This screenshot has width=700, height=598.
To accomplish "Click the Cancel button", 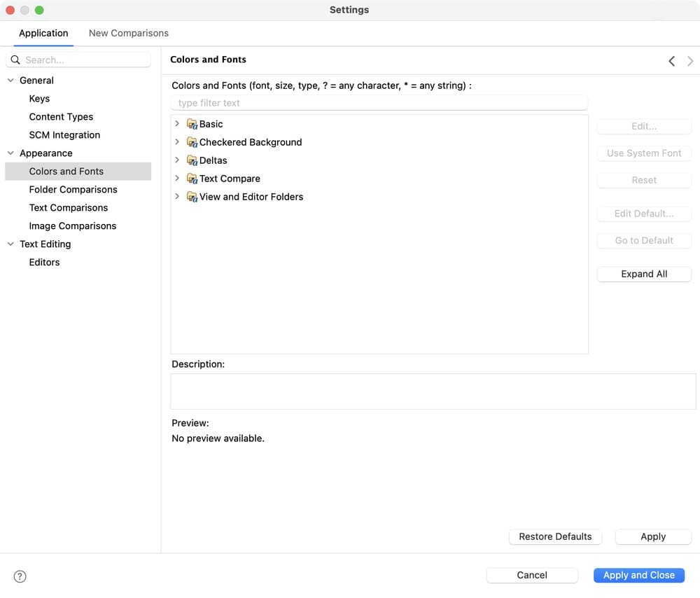I will (532, 575).
